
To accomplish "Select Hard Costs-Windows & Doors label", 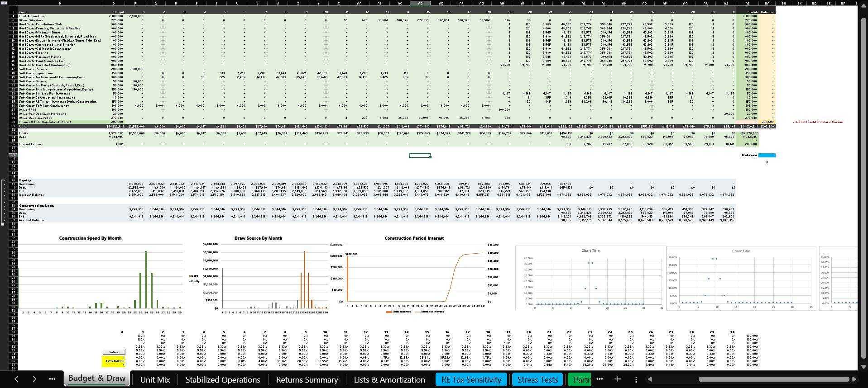I will click(39, 33).
